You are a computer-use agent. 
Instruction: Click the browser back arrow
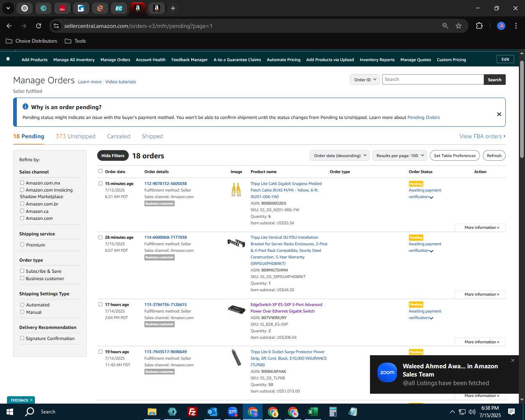(x=9, y=26)
